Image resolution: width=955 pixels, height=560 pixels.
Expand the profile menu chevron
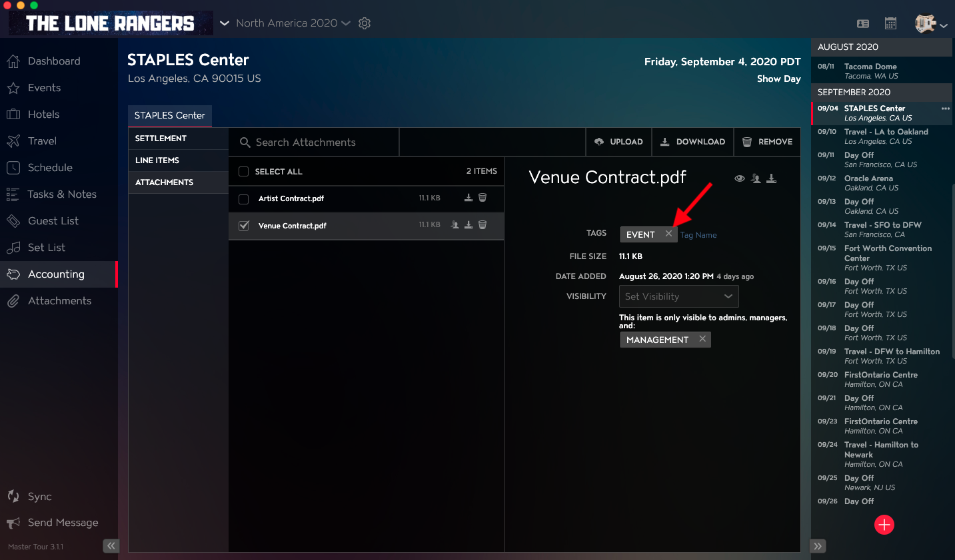tap(944, 26)
